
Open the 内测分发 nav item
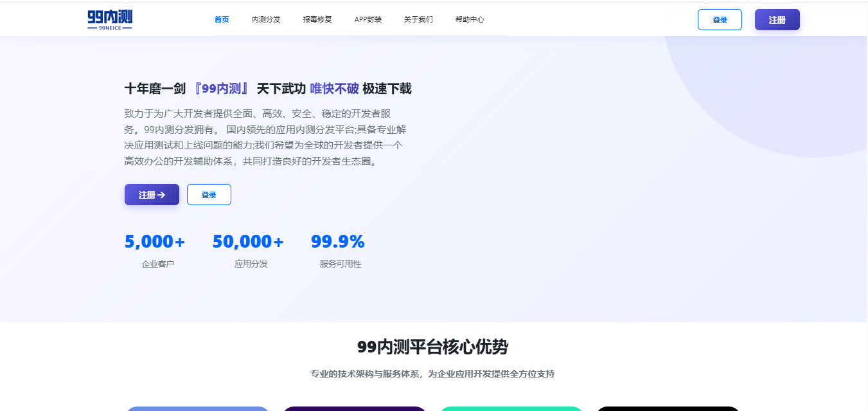[x=266, y=19]
